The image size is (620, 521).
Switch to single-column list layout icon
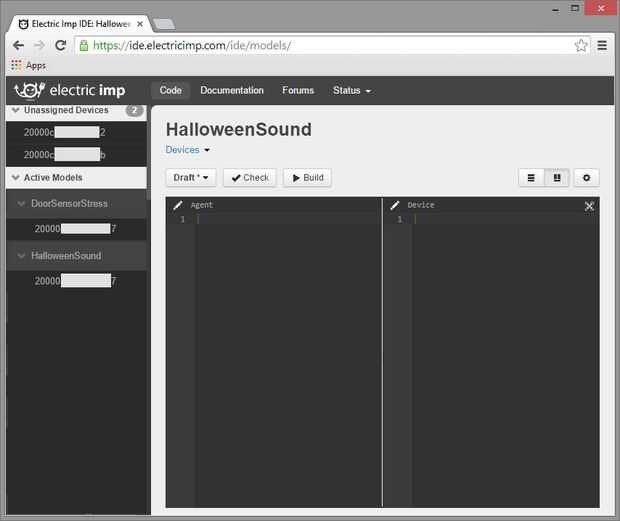531,178
